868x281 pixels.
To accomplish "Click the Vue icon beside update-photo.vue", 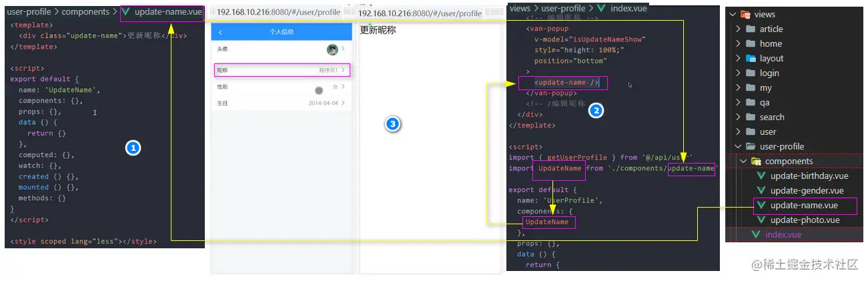I will 761,220.
